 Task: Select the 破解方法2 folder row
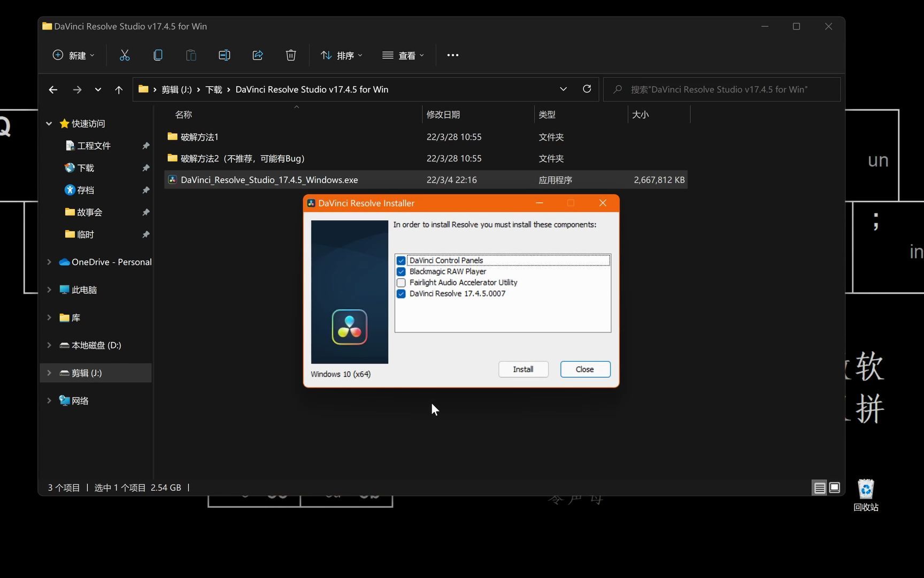[x=426, y=158]
